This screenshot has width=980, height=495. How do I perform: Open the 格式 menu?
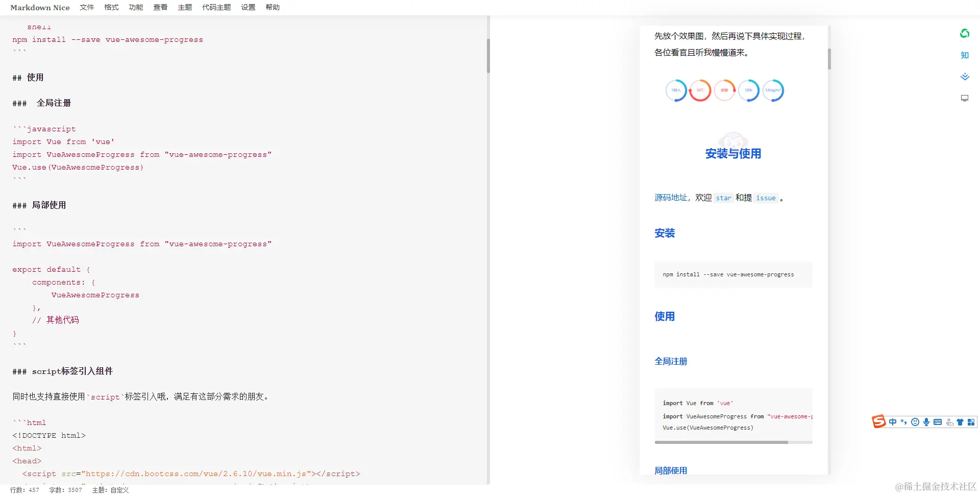point(111,7)
